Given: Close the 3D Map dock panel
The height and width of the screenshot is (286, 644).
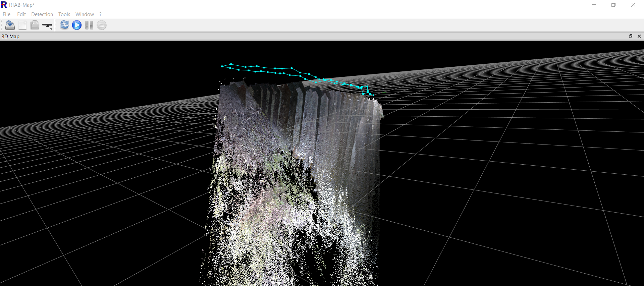Looking at the screenshot, I should click(639, 36).
